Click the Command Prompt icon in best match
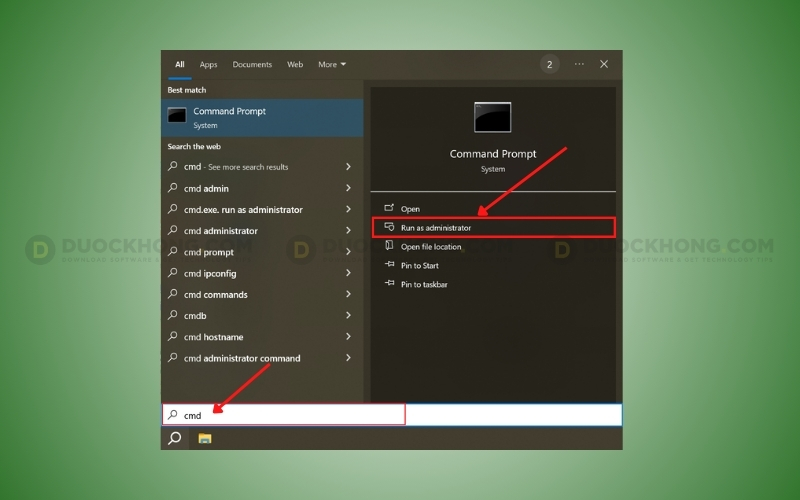Viewport: 800px width, 500px height. pos(177,115)
